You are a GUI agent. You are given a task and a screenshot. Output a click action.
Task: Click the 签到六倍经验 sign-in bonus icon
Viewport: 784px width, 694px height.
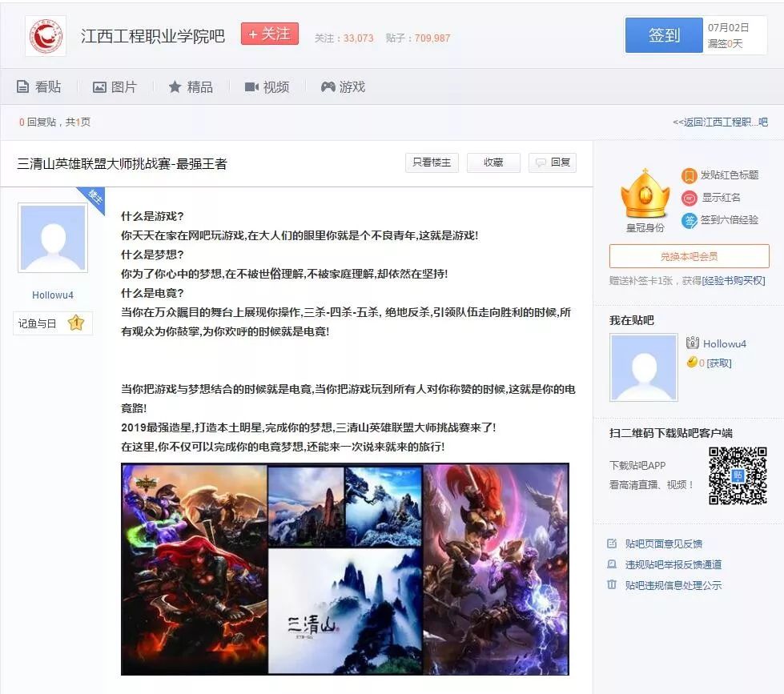pyautogui.click(x=689, y=217)
